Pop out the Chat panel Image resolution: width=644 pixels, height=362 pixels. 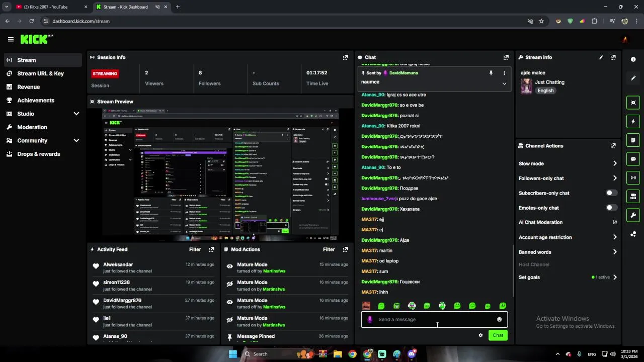(x=506, y=57)
